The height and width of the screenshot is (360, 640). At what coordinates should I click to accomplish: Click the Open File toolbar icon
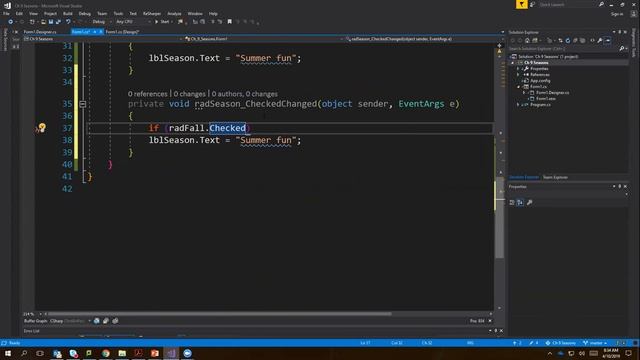pyautogui.click(x=43, y=22)
